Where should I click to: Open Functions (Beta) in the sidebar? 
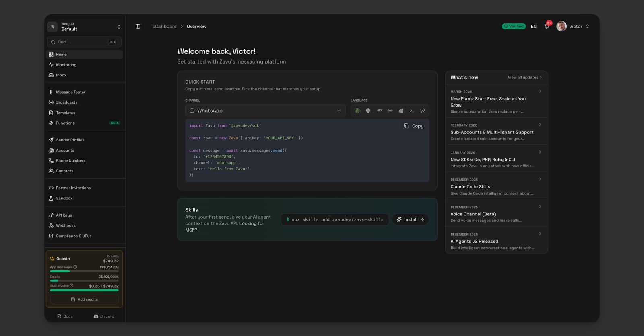tap(85, 123)
